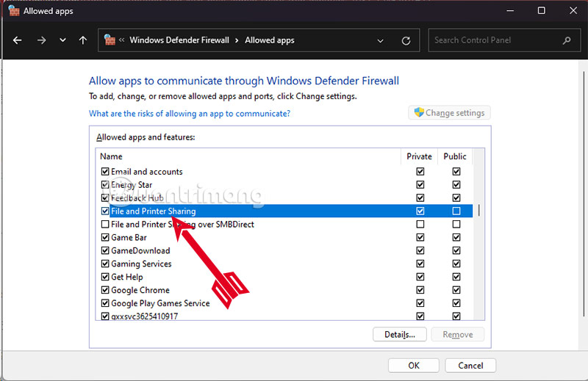Uncheck Private for File and Printer Sharing
Image resolution: width=588 pixels, height=381 pixels.
[x=420, y=211]
